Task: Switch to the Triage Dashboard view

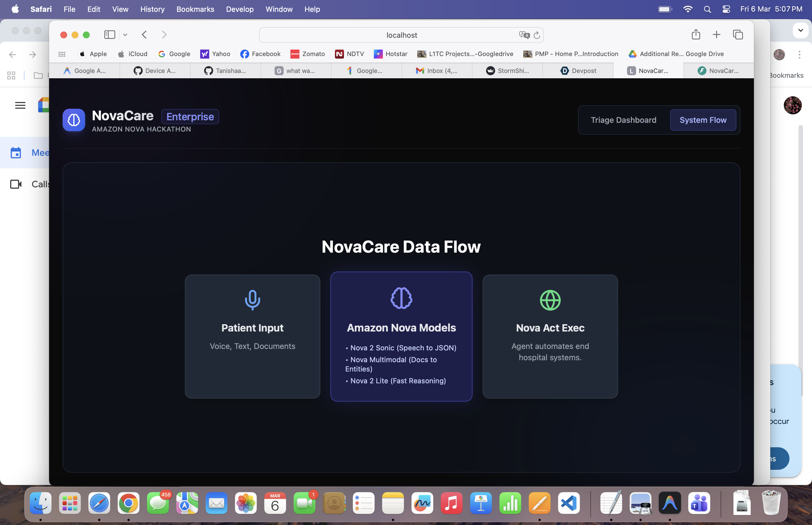Action: pyautogui.click(x=623, y=120)
